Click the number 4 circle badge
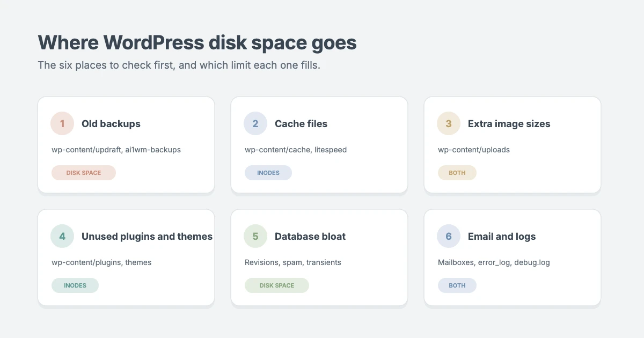 [x=62, y=236]
